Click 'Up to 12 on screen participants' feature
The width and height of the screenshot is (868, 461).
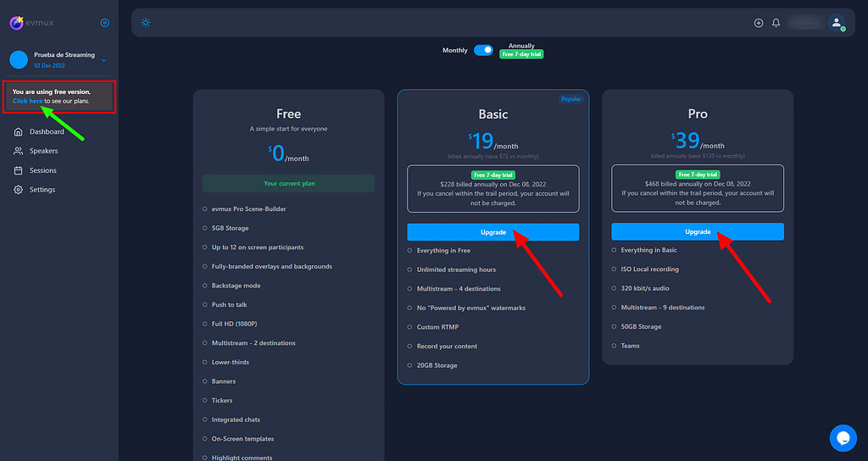258,247
